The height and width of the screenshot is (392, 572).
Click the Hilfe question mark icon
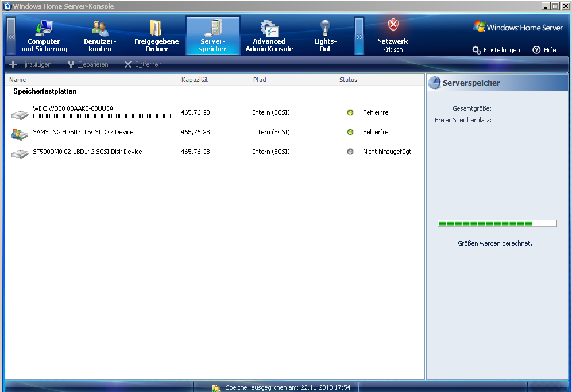[536, 50]
